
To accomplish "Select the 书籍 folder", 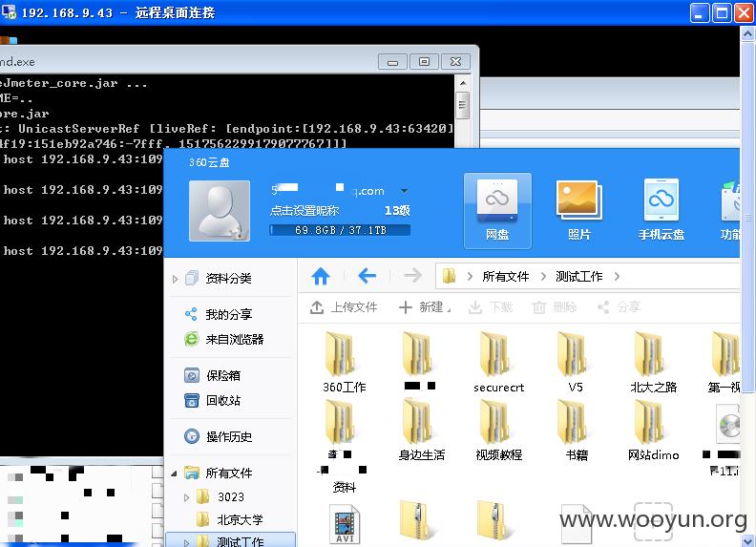I will click(x=577, y=430).
